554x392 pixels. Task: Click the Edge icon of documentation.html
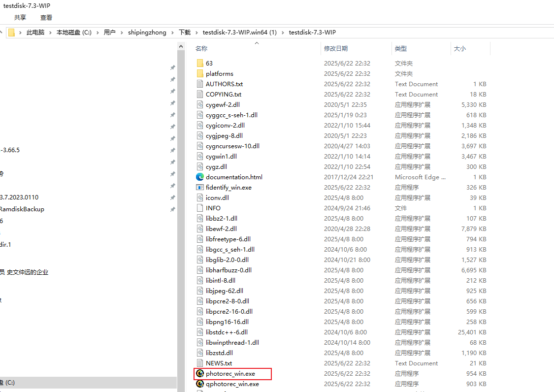click(200, 177)
